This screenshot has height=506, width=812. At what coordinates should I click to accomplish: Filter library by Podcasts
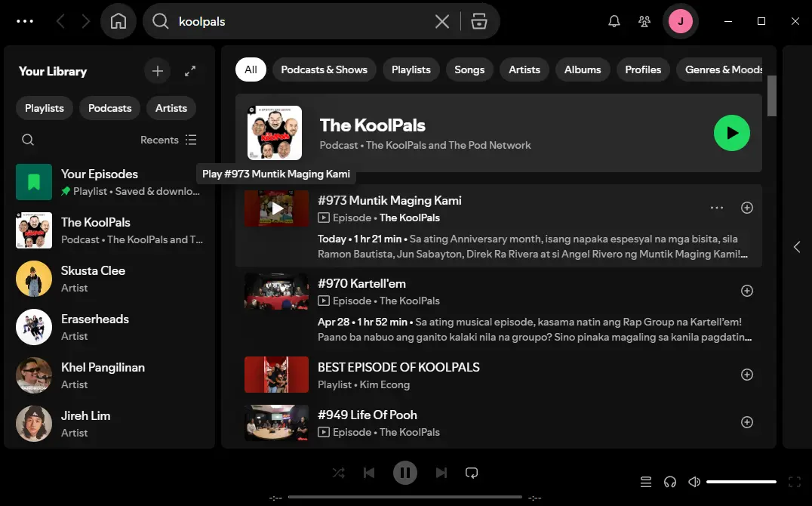(109, 108)
